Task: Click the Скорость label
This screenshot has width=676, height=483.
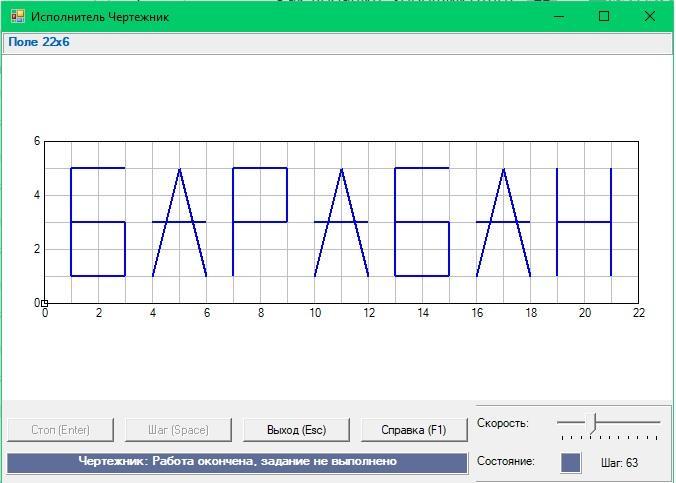Action: (502, 423)
